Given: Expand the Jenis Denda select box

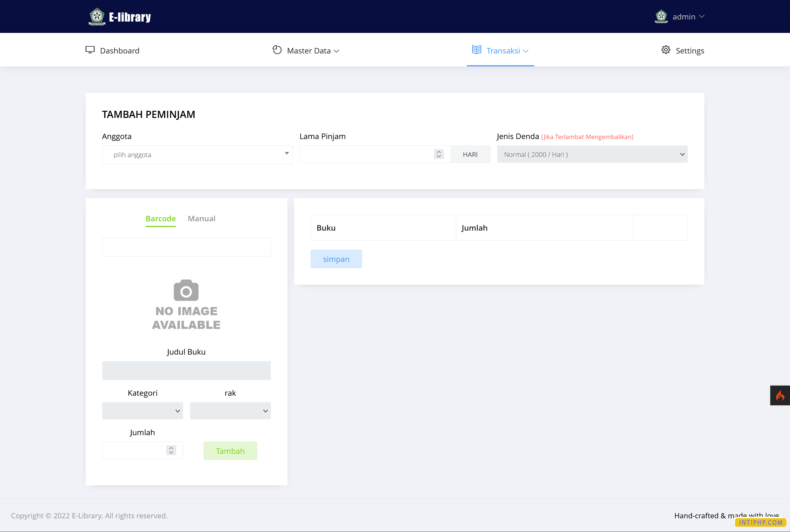Looking at the screenshot, I should (x=592, y=154).
